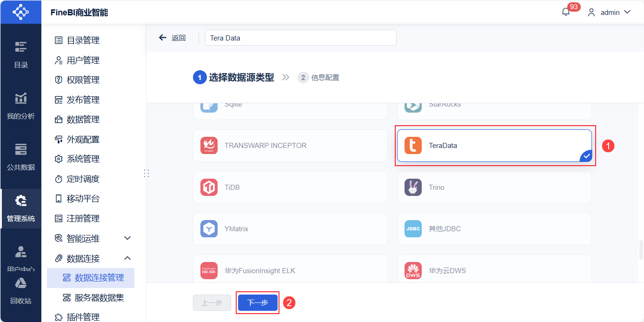Click the YMatrix label text

[x=236, y=229]
